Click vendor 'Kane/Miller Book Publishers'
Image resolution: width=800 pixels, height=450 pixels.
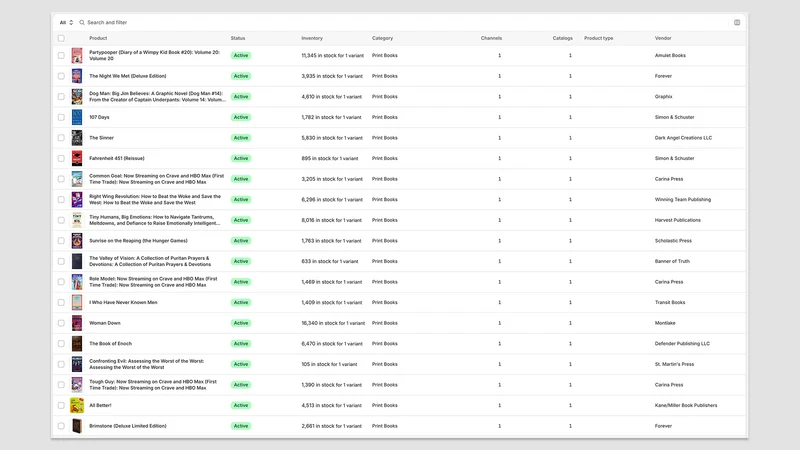click(686, 406)
